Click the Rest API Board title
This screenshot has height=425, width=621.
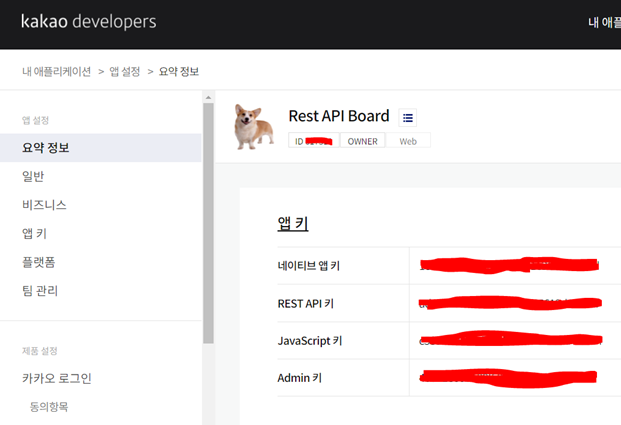coord(339,116)
